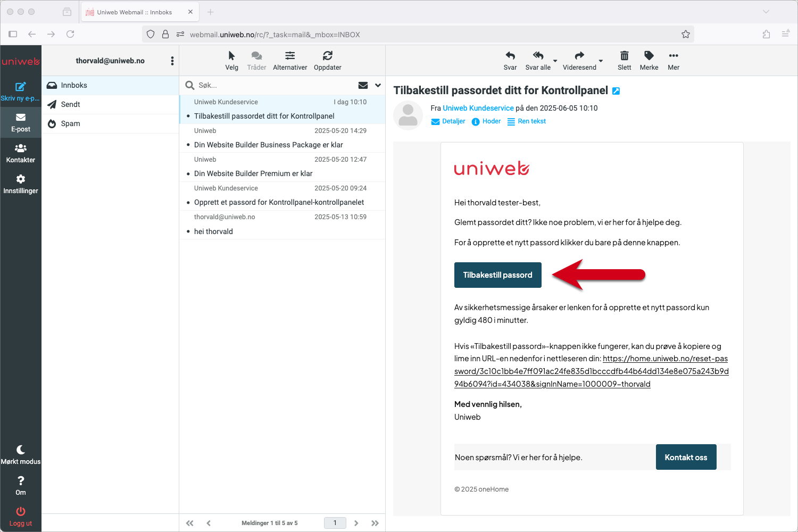
Task: Go to next page of messages
Action: tap(356, 523)
